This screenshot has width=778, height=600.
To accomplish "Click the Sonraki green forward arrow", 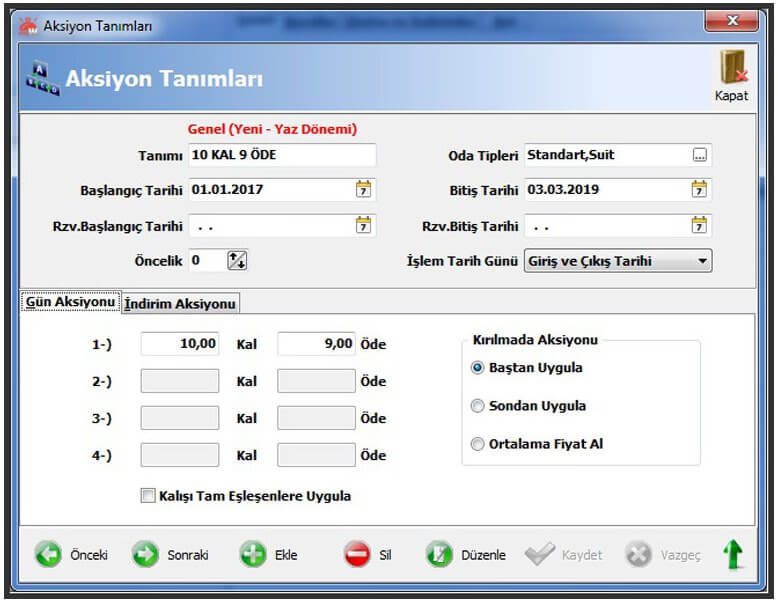I will [145, 554].
